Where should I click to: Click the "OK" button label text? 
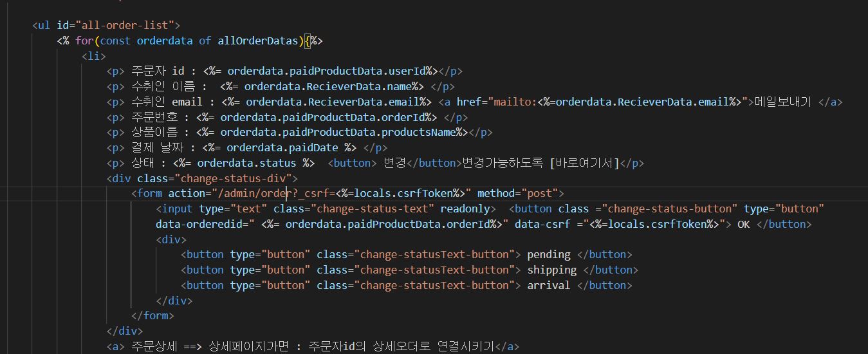pyautogui.click(x=744, y=224)
